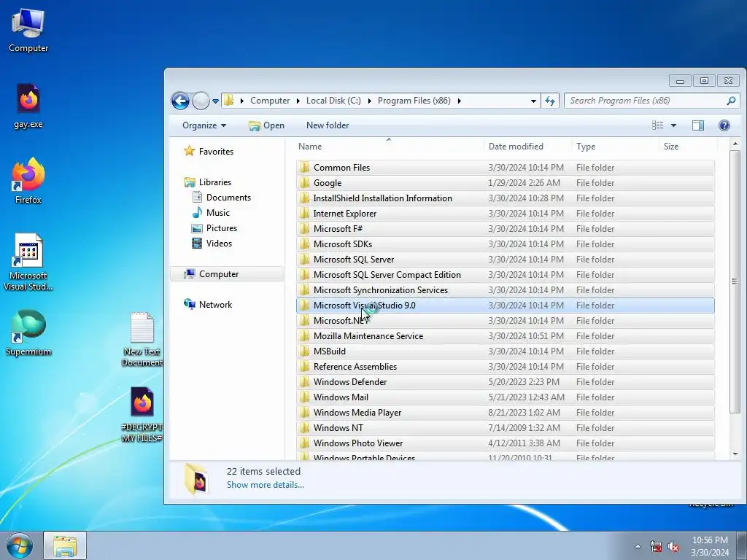This screenshot has height=560, width=747.
Task: Select the Microsoft SQL Server folder icon
Action: [x=304, y=259]
